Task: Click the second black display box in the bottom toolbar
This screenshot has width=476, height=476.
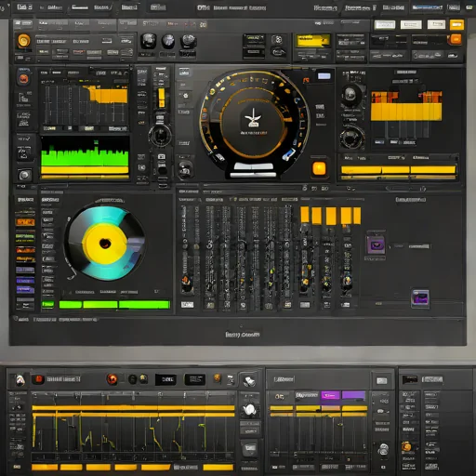Action: tap(194, 379)
